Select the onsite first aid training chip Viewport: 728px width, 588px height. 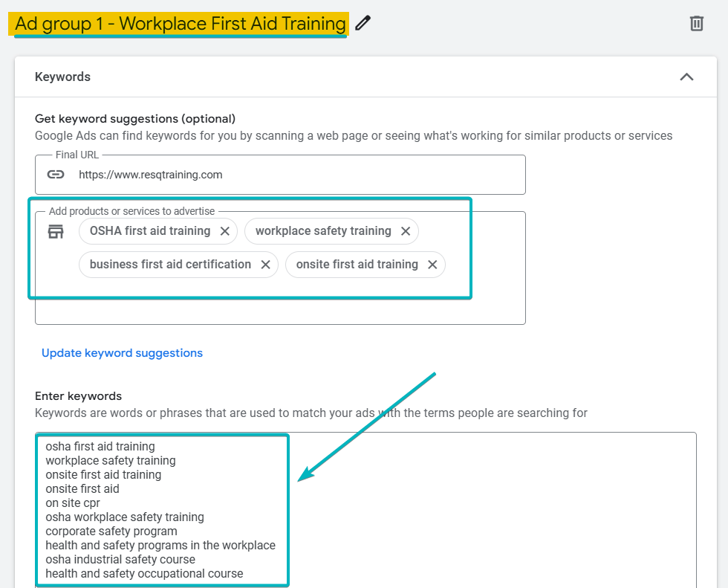coord(357,264)
